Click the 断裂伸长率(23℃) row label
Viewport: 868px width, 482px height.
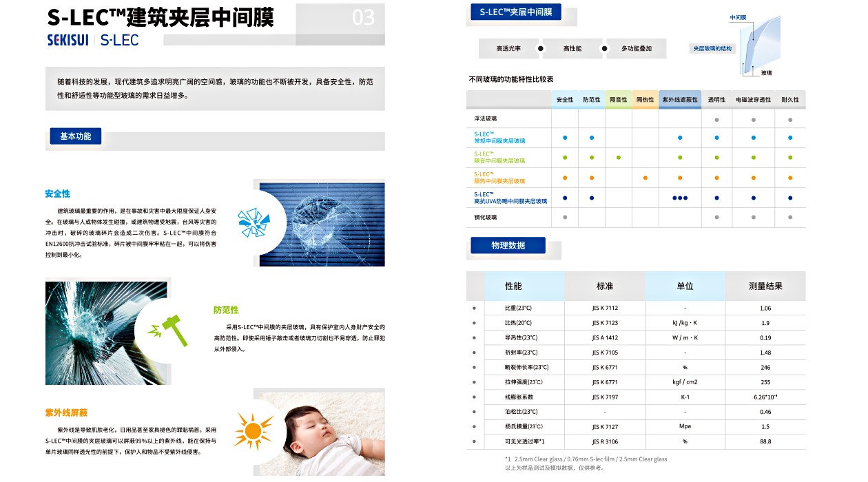click(x=527, y=367)
